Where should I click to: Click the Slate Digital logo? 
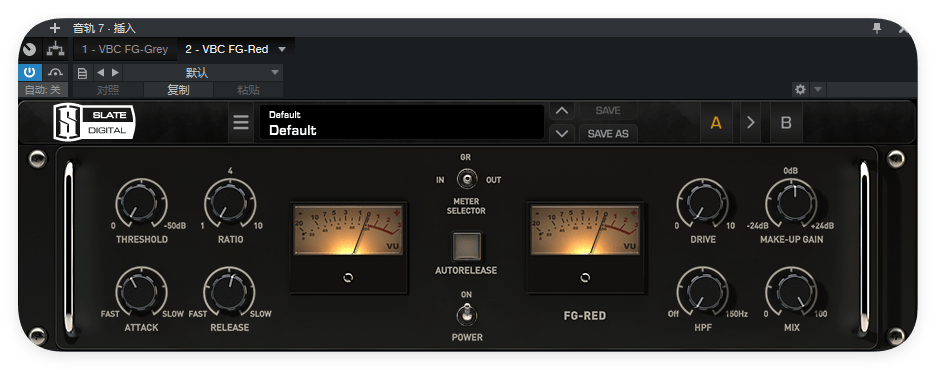[94, 123]
